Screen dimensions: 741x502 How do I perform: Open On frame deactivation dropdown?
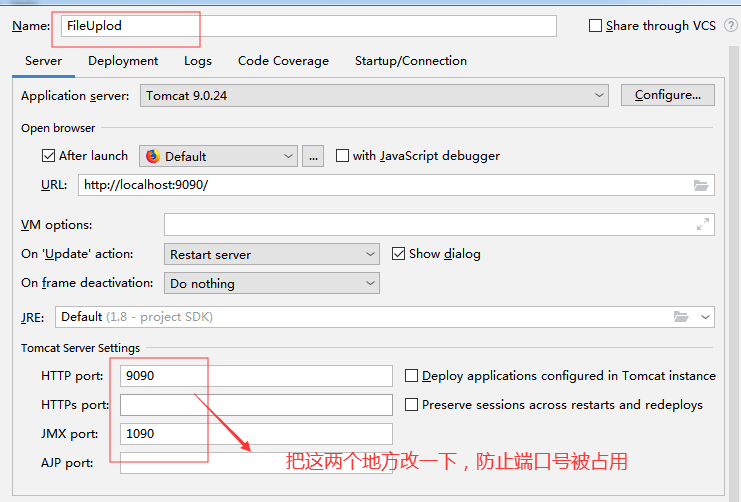coord(272,284)
